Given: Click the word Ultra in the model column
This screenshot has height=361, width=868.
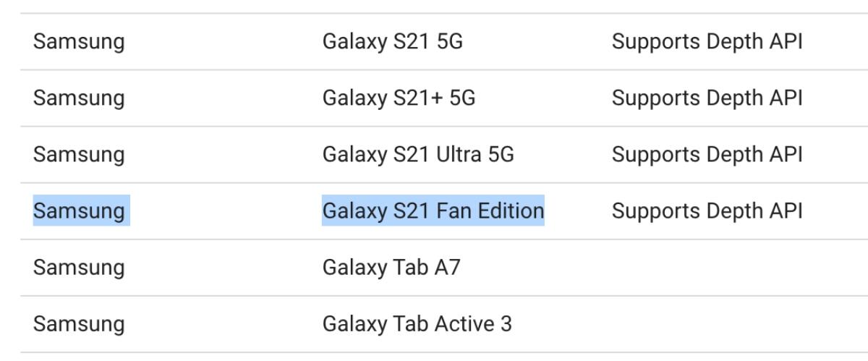Looking at the screenshot, I should [x=462, y=155].
